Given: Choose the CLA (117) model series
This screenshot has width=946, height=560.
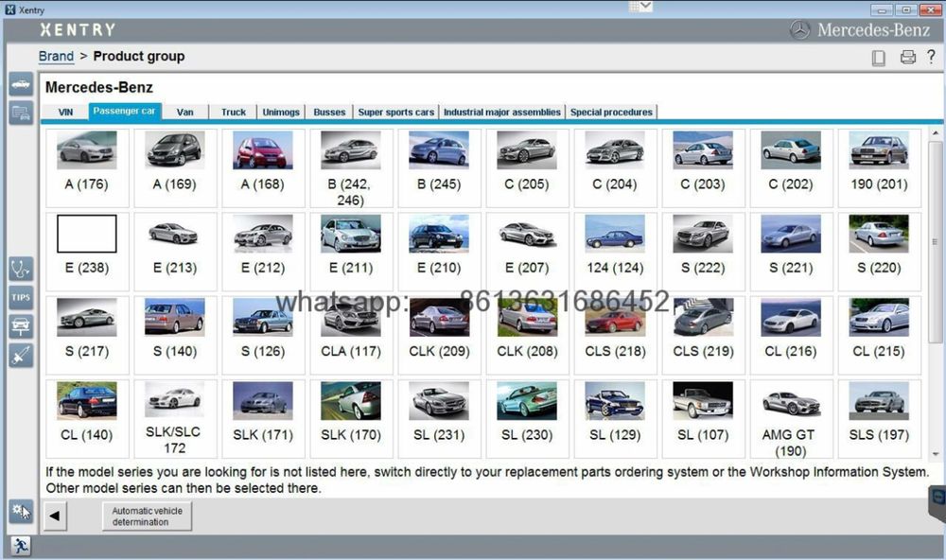Looking at the screenshot, I should pos(351,335).
